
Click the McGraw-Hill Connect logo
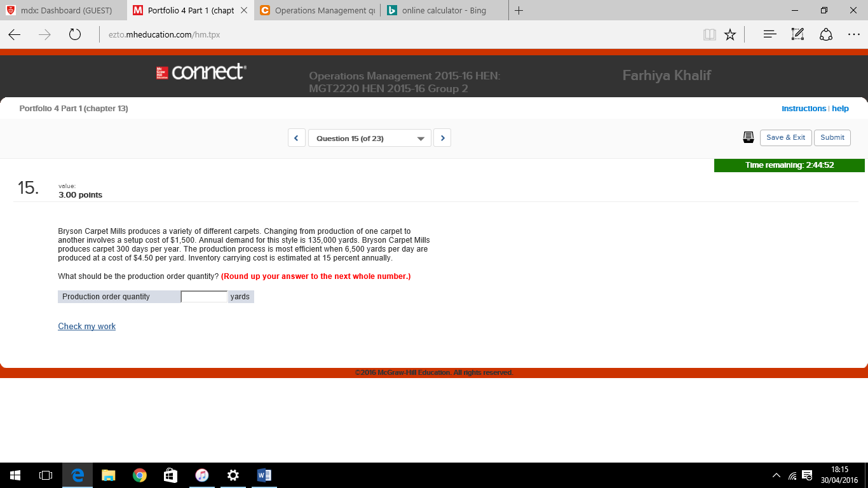click(x=201, y=71)
